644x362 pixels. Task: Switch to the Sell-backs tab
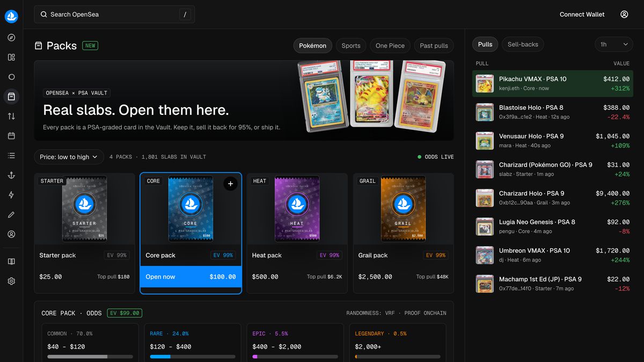[x=523, y=45]
